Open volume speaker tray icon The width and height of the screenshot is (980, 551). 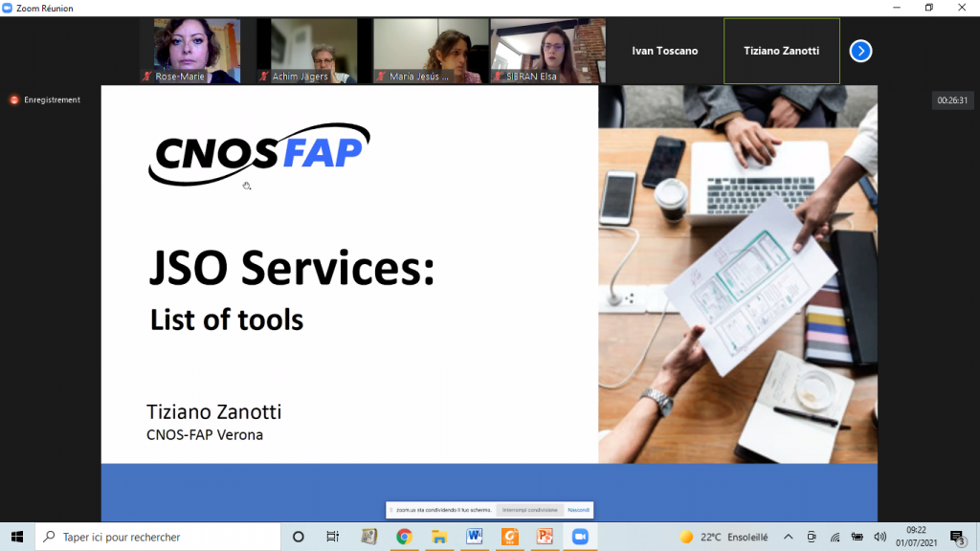coord(880,537)
